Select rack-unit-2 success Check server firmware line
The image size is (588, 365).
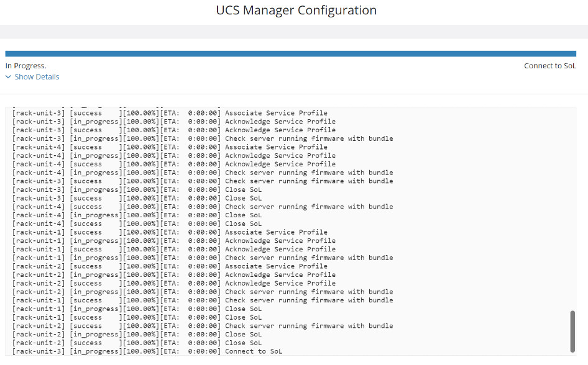click(x=203, y=326)
